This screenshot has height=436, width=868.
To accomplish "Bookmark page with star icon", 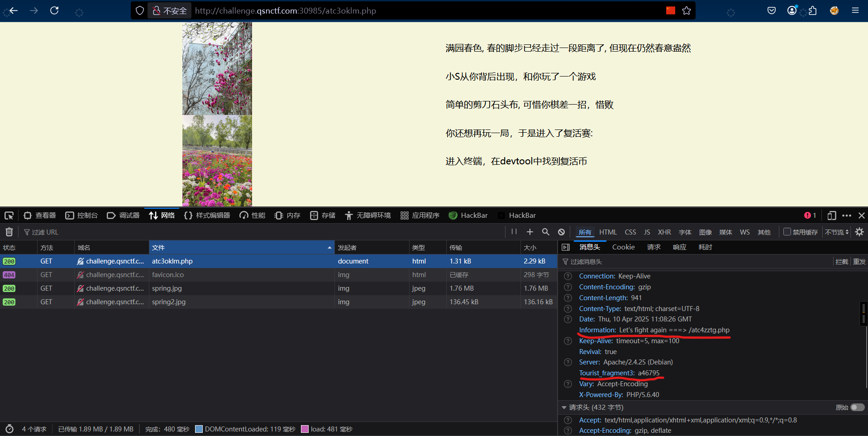I will (687, 10).
